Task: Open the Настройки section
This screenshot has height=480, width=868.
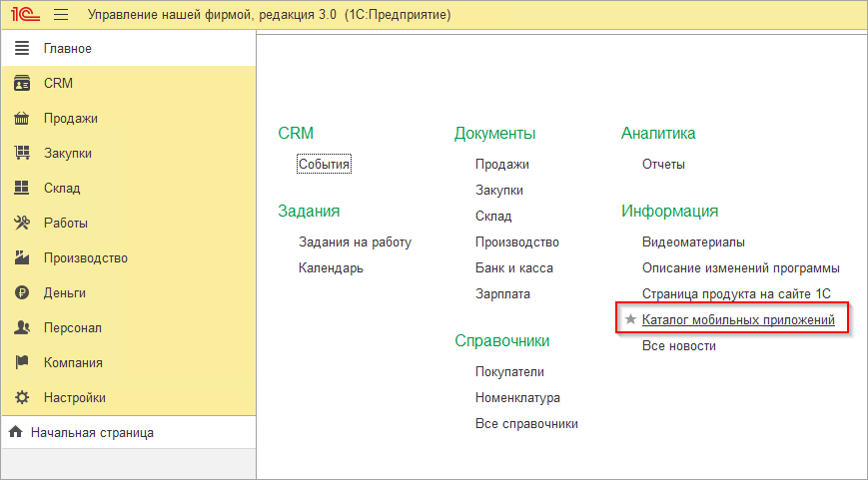Action: 129,397
